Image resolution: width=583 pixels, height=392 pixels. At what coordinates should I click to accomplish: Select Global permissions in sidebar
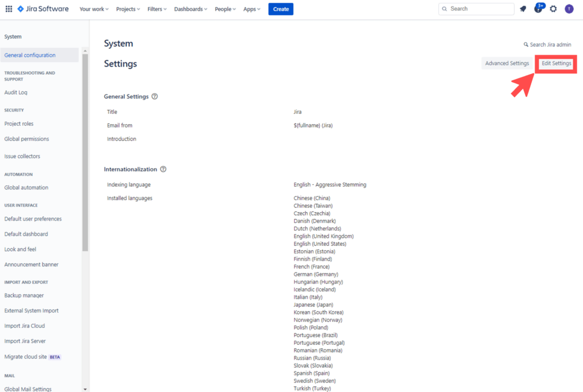[x=27, y=139]
